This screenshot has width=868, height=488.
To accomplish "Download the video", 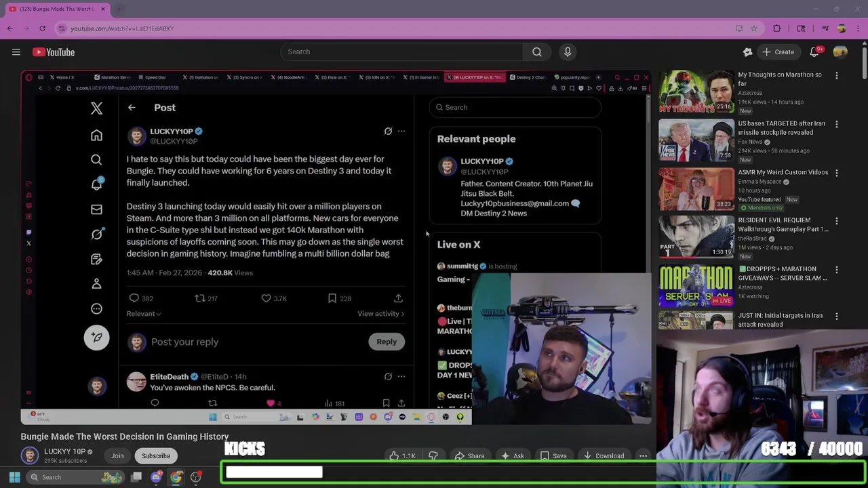I will click(604, 456).
